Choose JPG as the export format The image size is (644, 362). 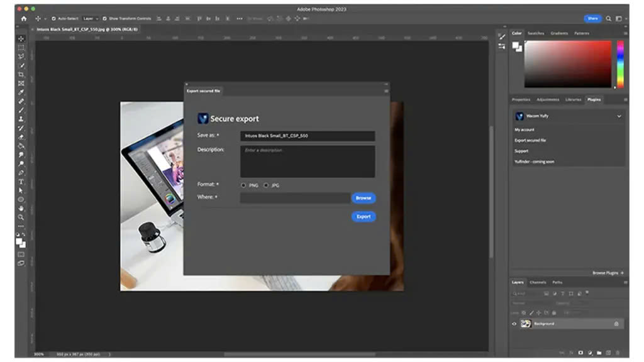(266, 185)
